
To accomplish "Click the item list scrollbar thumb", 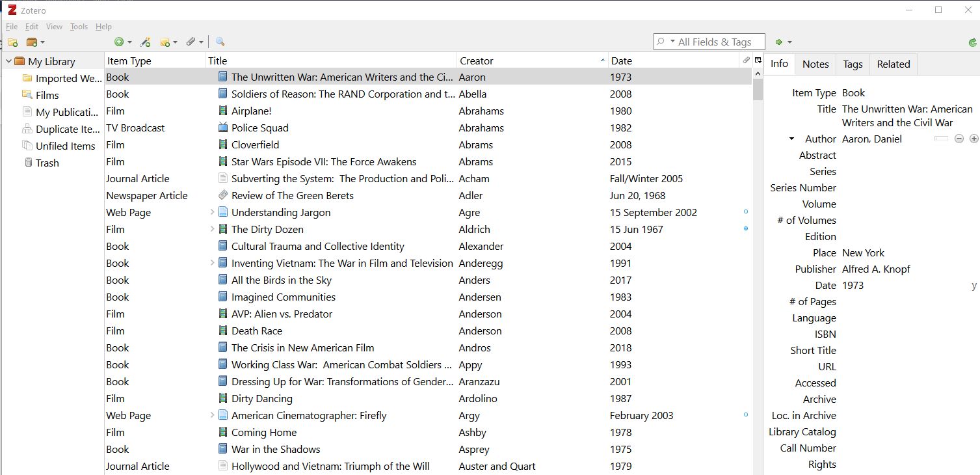I will point(758,90).
